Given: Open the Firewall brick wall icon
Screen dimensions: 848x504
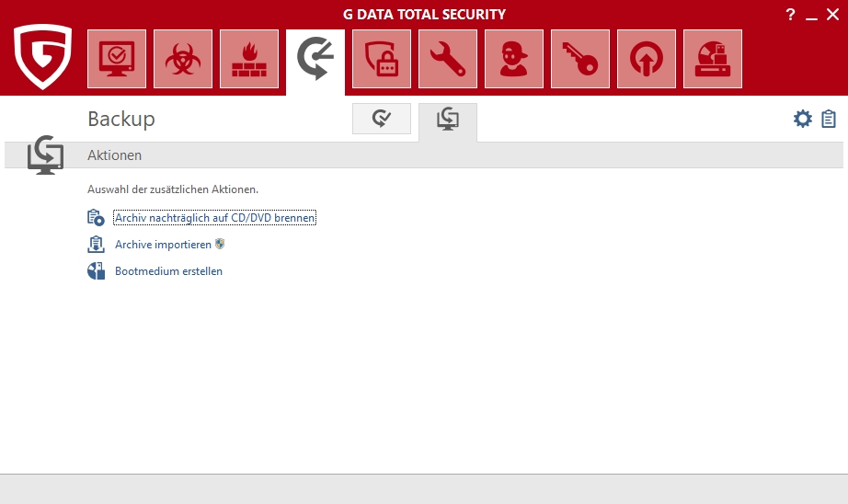Looking at the screenshot, I should tap(249, 59).
